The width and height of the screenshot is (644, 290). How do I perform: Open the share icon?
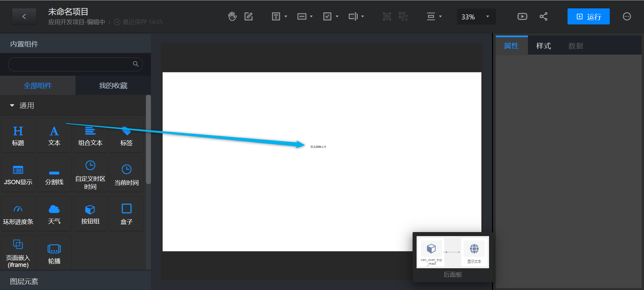coord(543,16)
